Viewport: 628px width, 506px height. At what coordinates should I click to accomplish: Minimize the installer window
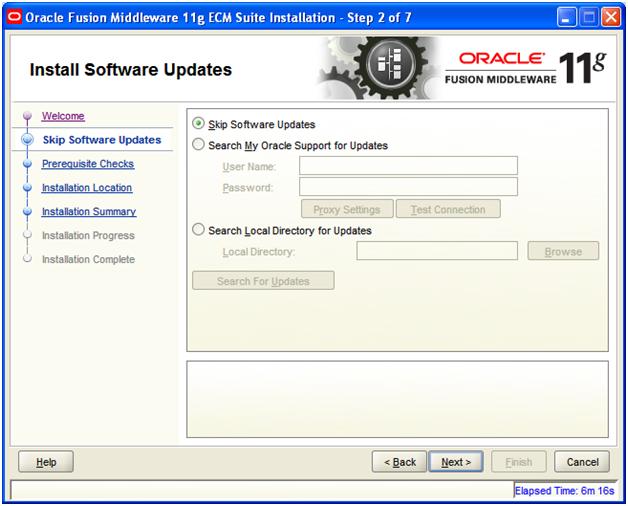(x=566, y=18)
